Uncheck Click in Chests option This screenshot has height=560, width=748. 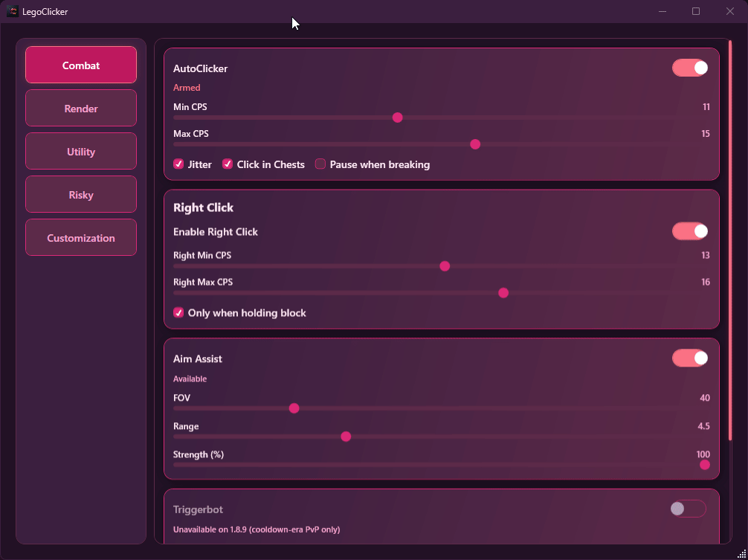[228, 164]
